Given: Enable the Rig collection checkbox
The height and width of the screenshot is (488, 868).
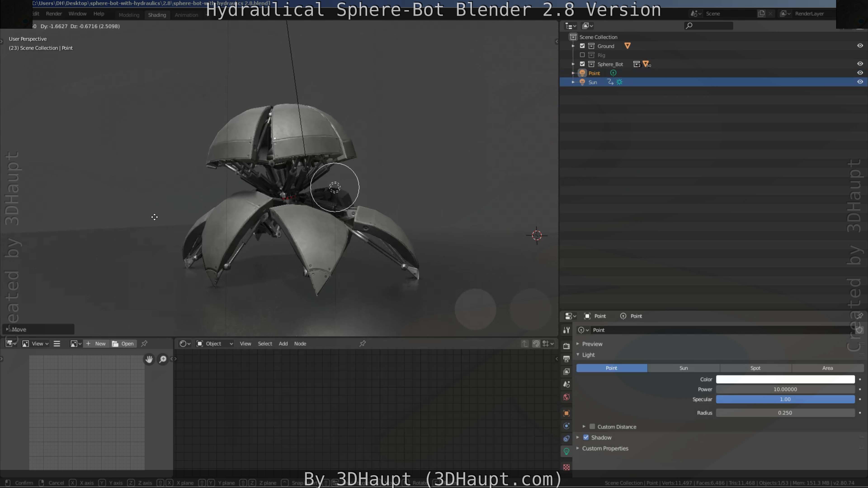Looking at the screenshot, I should click(x=582, y=55).
